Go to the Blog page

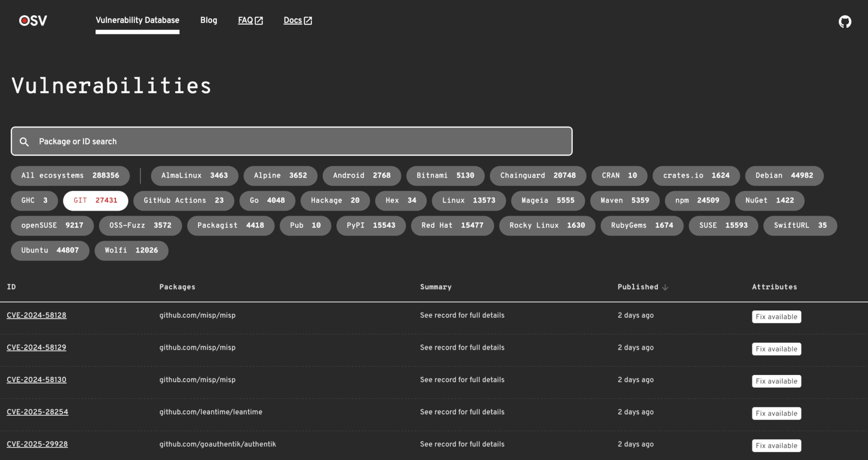pos(208,20)
